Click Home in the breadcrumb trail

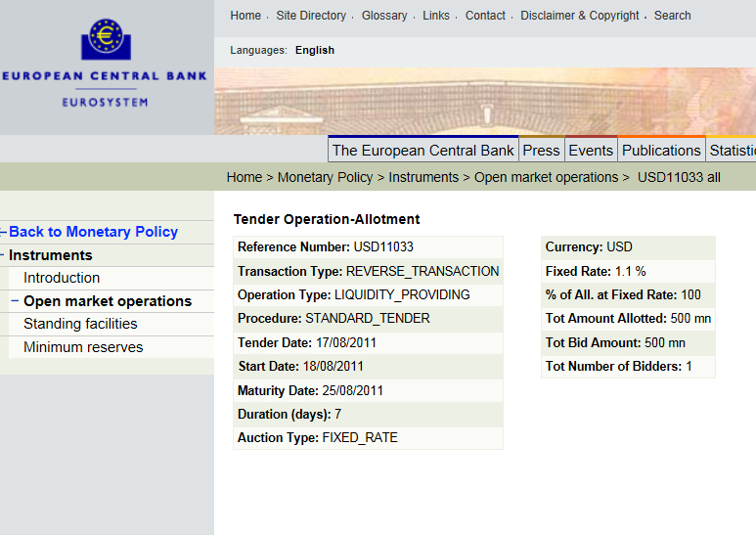(x=245, y=177)
